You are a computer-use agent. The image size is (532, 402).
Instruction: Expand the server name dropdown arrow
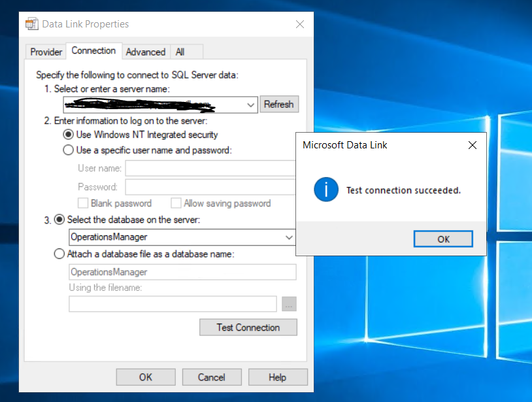click(251, 105)
